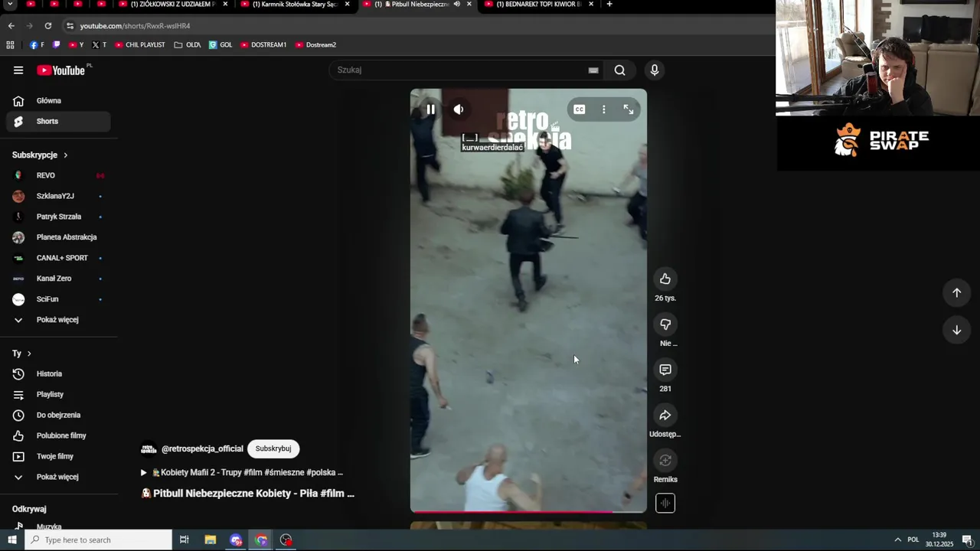Screen dimensions: 980x551
Task: Open the site info icon in address bar
Action: pos(70,25)
